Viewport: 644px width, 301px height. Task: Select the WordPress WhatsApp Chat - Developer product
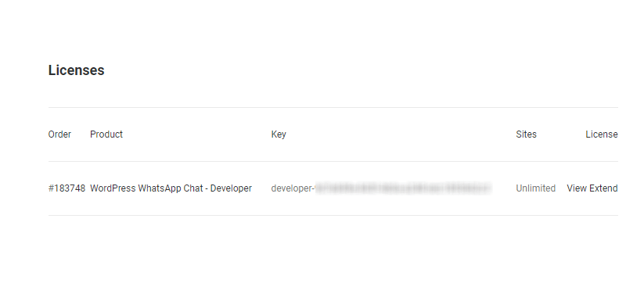click(x=171, y=188)
